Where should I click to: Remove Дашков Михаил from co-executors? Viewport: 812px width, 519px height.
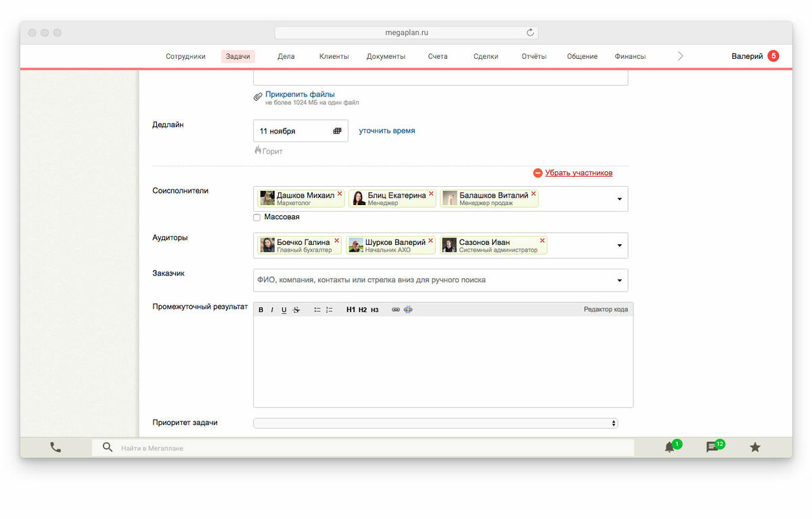[340, 194]
